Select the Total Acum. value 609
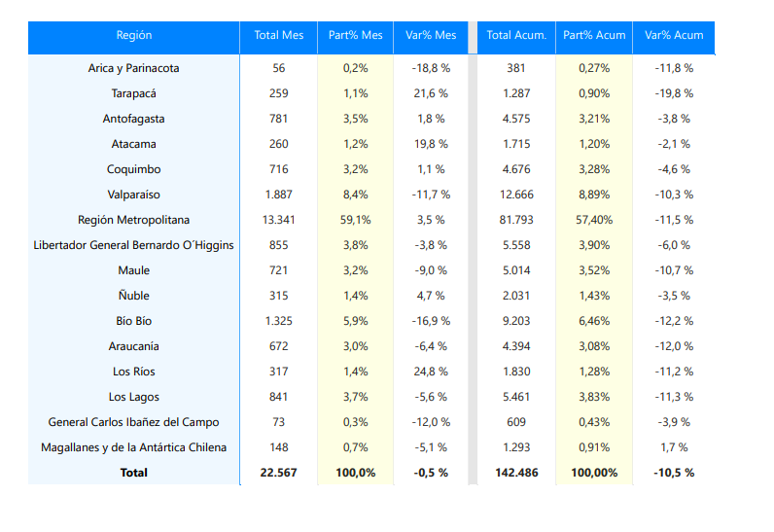774x532 pixels. coord(516,422)
